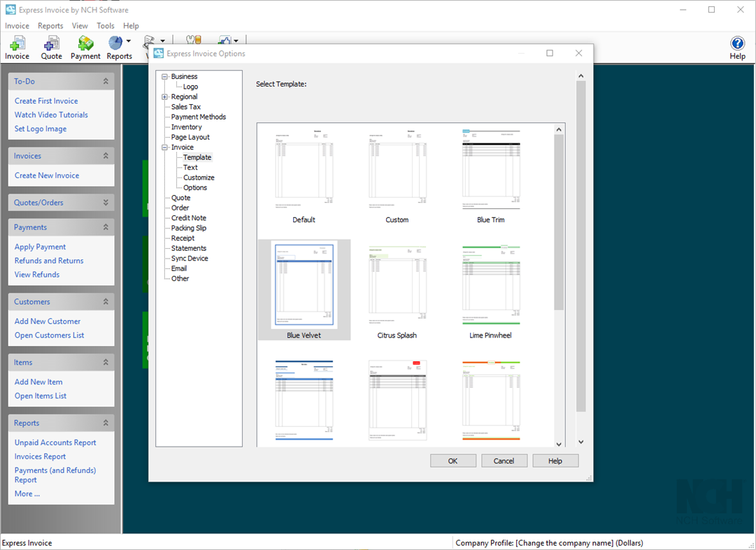Screen dimensions: 756x550
Task: Confirm template selection with OK button
Action: [453, 461]
